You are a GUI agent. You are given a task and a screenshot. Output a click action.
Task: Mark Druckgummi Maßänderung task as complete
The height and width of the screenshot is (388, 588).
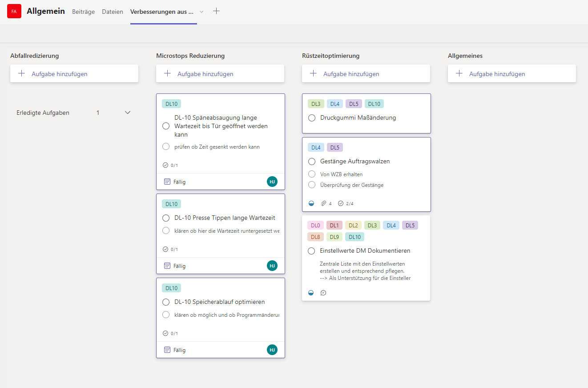pyautogui.click(x=312, y=118)
